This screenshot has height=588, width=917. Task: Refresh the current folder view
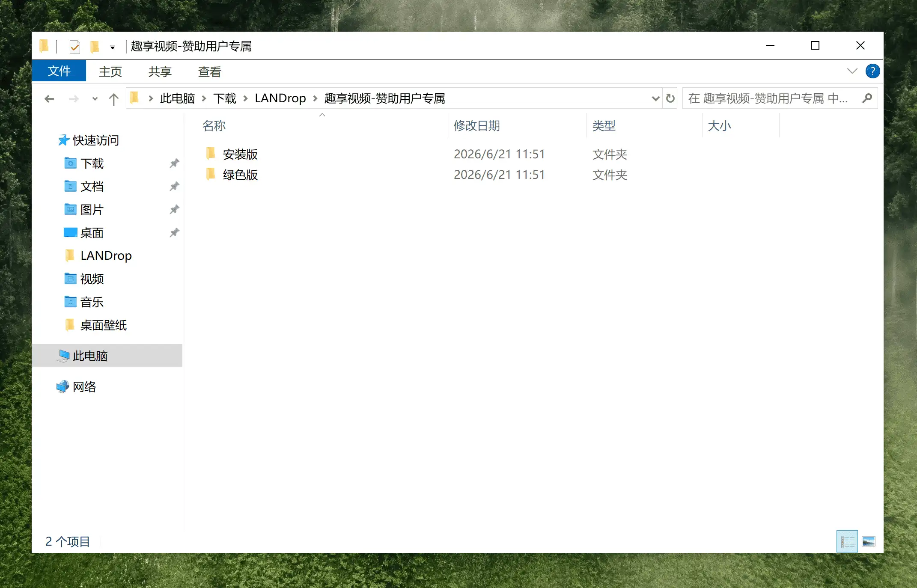click(670, 99)
